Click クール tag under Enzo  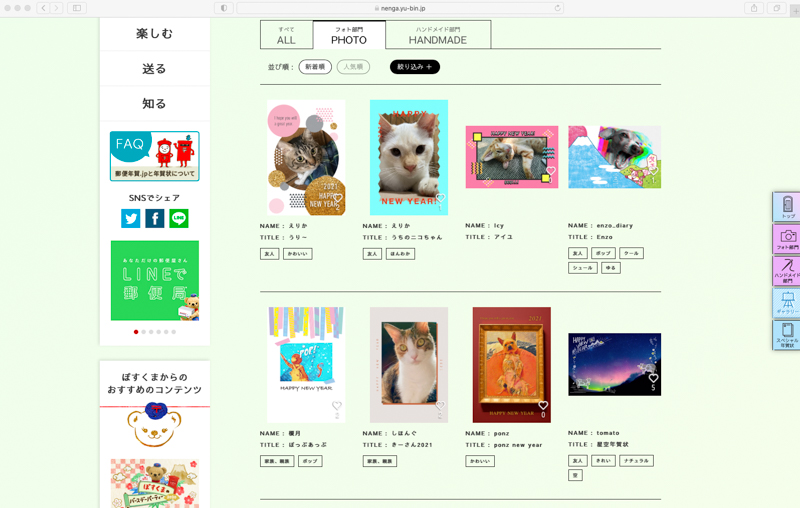[x=631, y=253]
